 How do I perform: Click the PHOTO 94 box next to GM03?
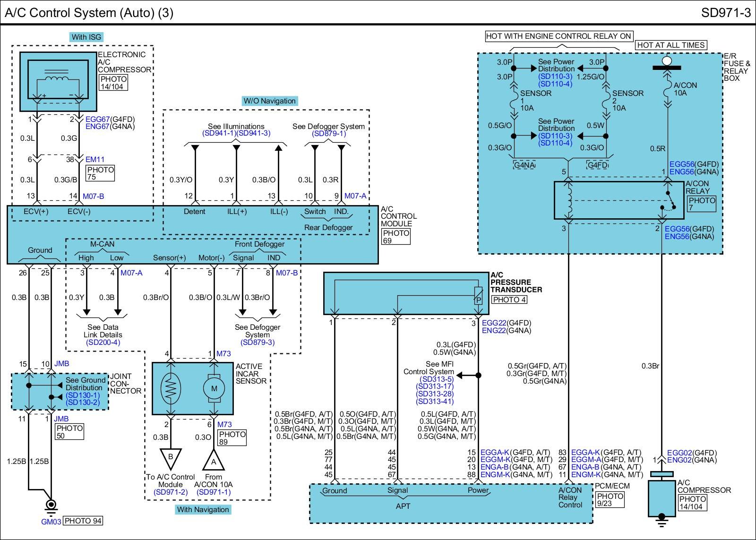(83, 521)
